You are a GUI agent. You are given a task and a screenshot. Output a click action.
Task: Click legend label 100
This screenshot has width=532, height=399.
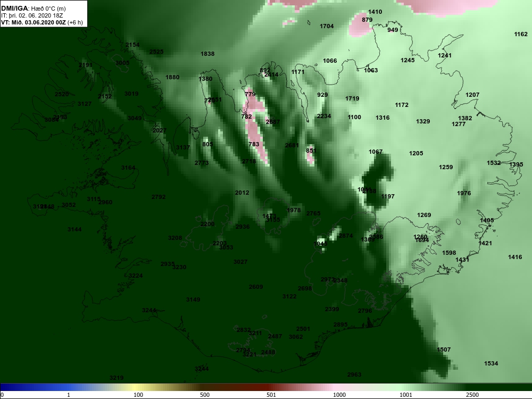pyautogui.click(x=138, y=395)
